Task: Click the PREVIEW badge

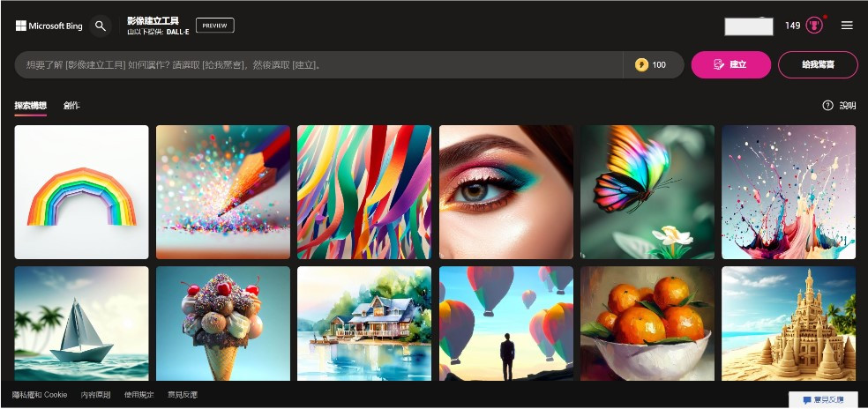Action: point(214,26)
